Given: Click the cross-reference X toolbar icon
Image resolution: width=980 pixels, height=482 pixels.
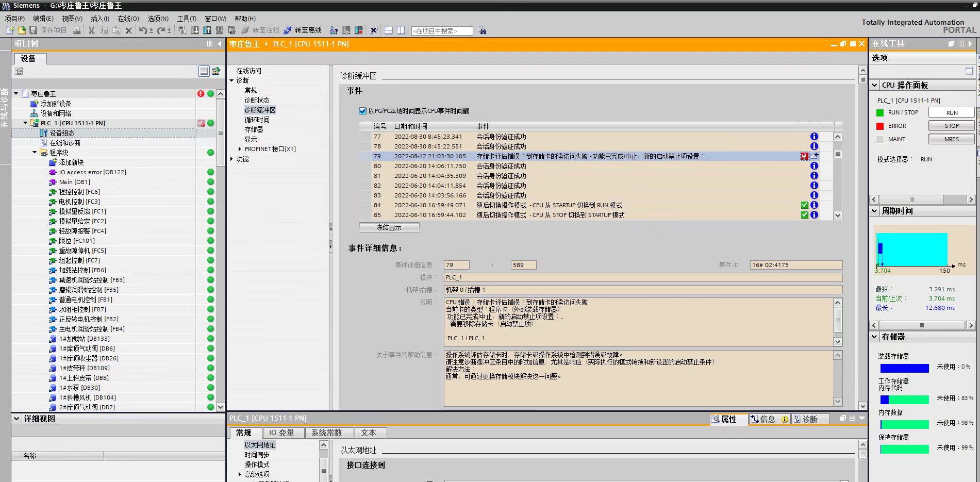Looking at the screenshot, I should tap(373, 30).
